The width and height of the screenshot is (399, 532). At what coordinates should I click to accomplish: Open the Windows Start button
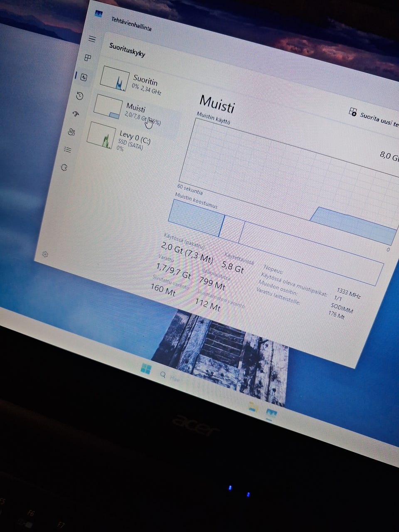pos(146,368)
